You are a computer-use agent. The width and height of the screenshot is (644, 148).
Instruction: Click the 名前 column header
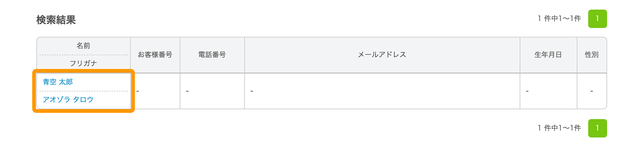84,46
